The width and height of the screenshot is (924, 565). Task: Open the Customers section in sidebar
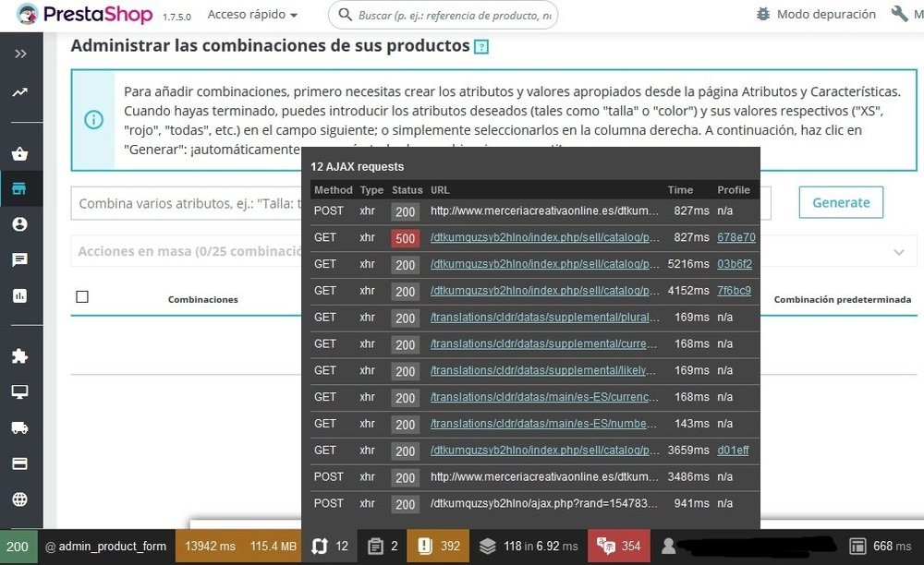tap(20, 223)
